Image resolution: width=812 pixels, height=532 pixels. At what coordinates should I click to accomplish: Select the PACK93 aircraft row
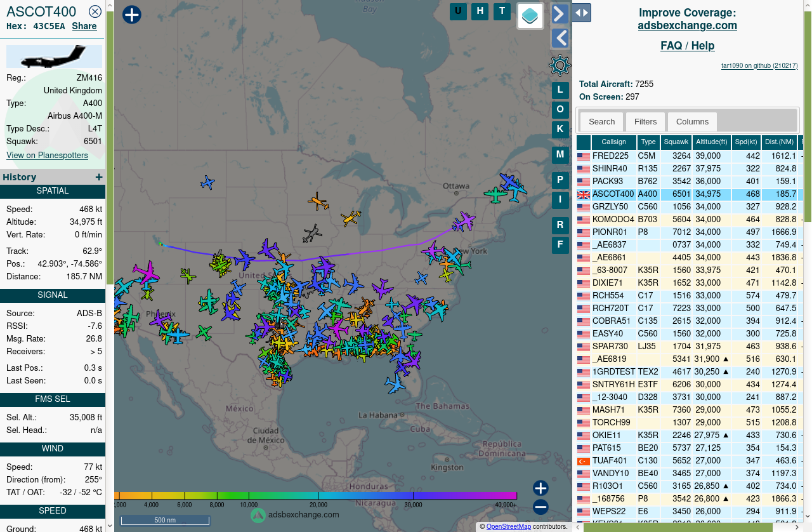pyautogui.click(x=690, y=181)
